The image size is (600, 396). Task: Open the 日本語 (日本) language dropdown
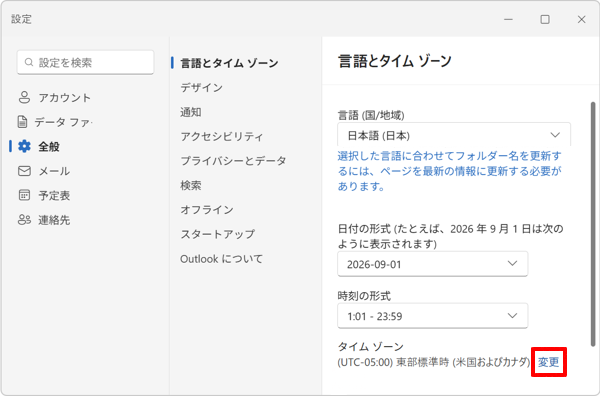(x=454, y=135)
